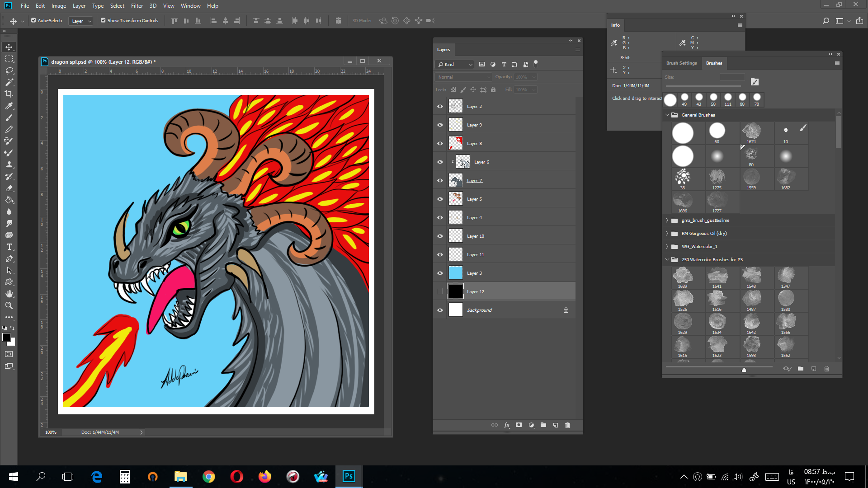This screenshot has height=488, width=868.
Task: Select the Rectangular Marquee tool
Action: click(9, 59)
